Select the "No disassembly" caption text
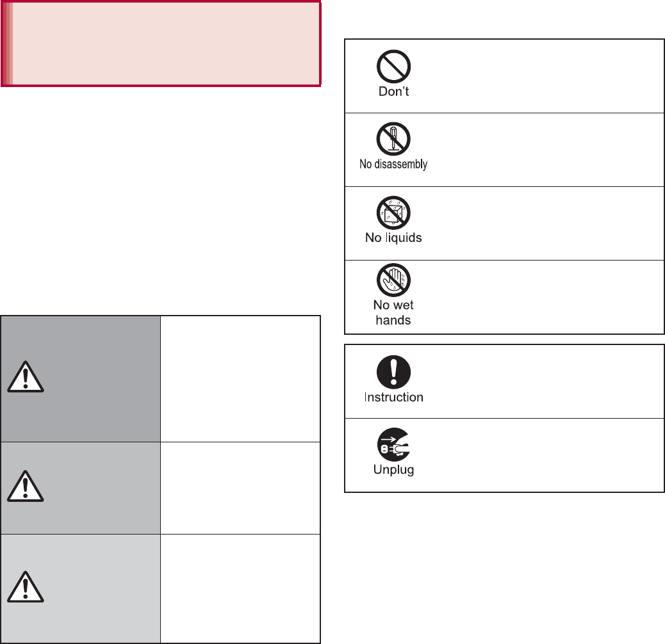665x644 pixels. [x=393, y=165]
